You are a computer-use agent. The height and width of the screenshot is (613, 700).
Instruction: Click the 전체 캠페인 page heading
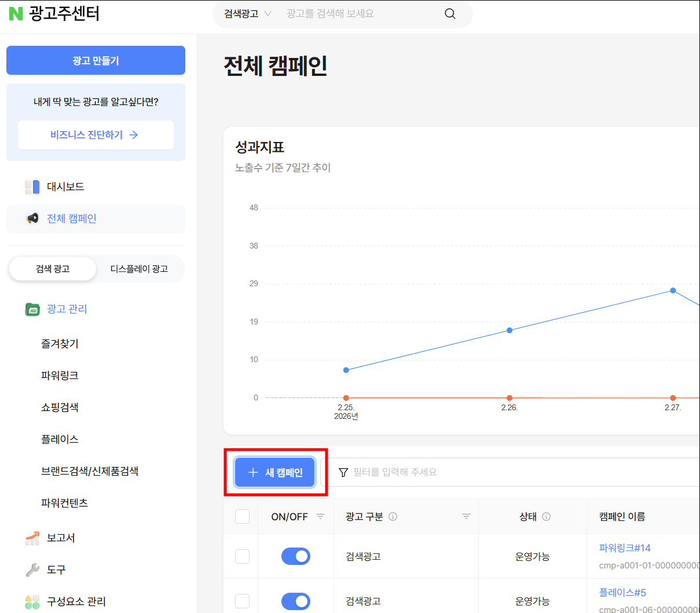(276, 65)
